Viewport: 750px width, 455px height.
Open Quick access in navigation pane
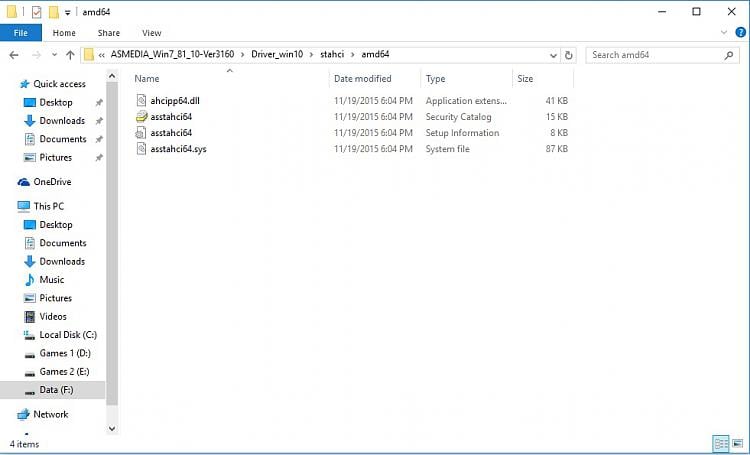coord(59,84)
